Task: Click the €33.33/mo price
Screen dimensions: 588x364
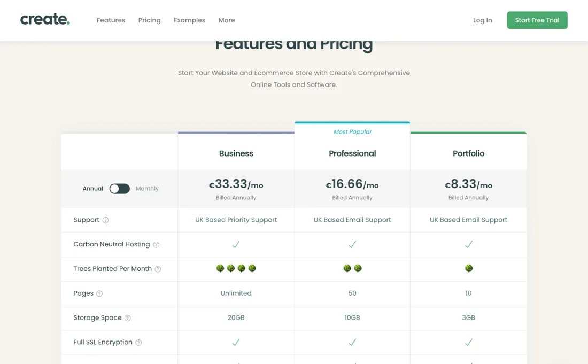Action: coord(236,184)
